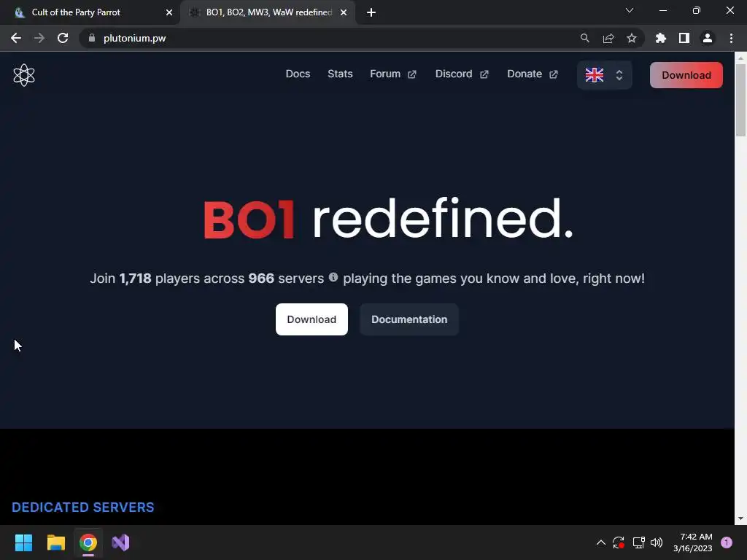Click the Chrome taskbar icon
The image size is (747, 560).
pyautogui.click(x=88, y=542)
